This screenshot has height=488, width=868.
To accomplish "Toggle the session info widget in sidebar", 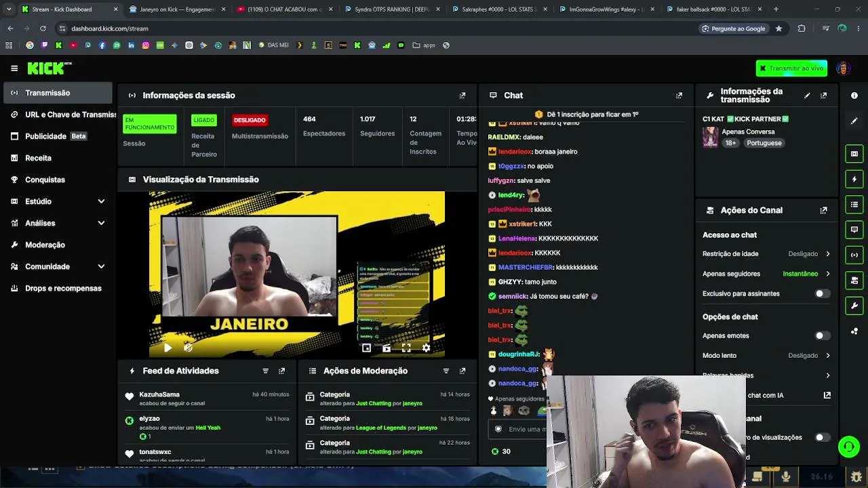I will [x=854, y=255].
